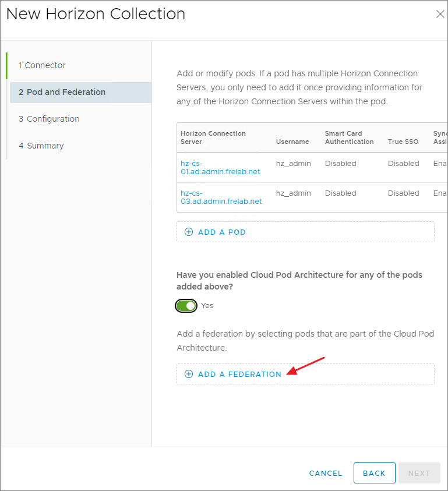Open the hz-cs-03.ad.admin.frelab.net server link
The image size is (448, 491).
tap(221, 197)
